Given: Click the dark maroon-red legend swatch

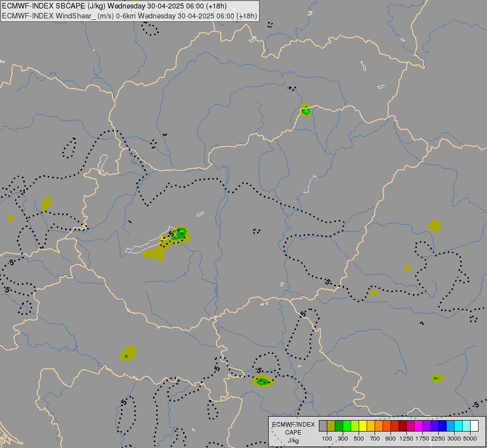Looking at the screenshot, I should (403, 426).
